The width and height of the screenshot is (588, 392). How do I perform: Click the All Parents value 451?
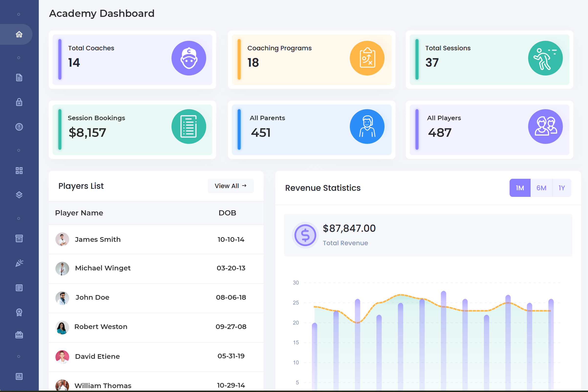pos(261,132)
